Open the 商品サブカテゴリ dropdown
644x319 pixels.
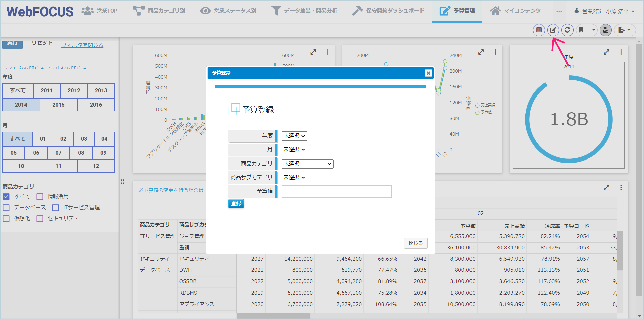[x=294, y=178]
